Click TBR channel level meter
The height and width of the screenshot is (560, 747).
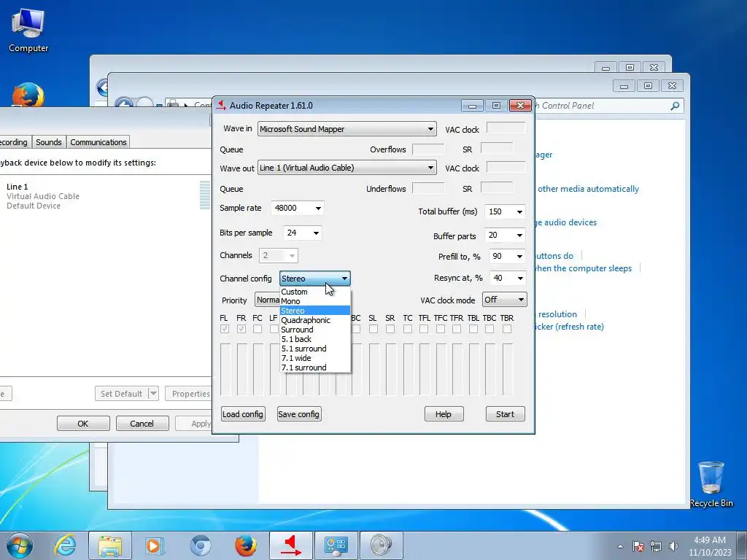pyautogui.click(x=508, y=369)
